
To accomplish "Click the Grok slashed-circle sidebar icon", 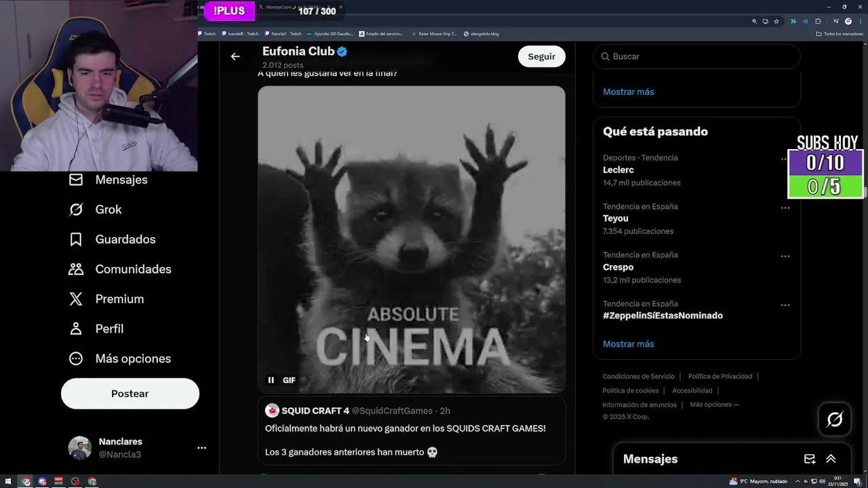I will pos(76,209).
